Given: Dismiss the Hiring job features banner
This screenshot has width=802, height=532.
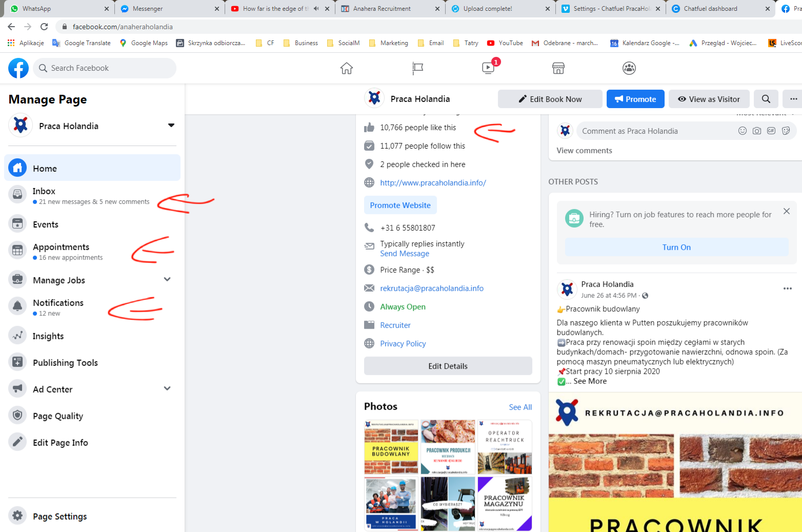Looking at the screenshot, I should click(x=787, y=211).
